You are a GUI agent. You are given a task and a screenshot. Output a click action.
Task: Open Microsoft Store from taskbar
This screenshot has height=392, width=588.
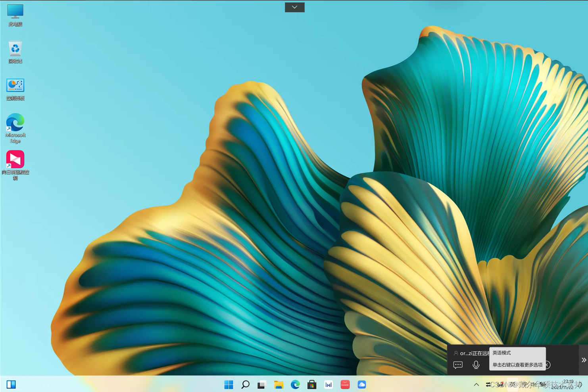tap(312, 384)
